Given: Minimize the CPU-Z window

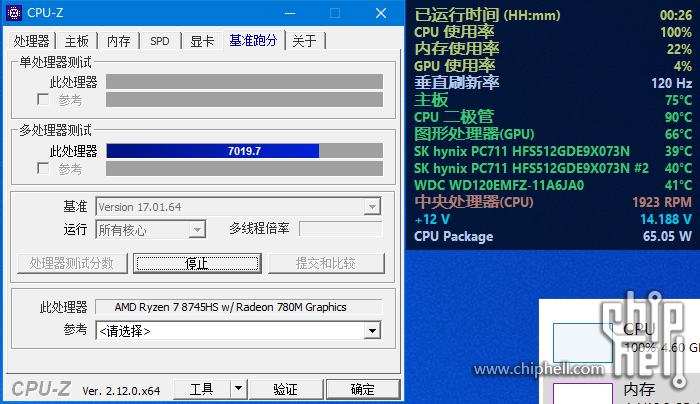Looking at the screenshot, I should coord(290,13).
